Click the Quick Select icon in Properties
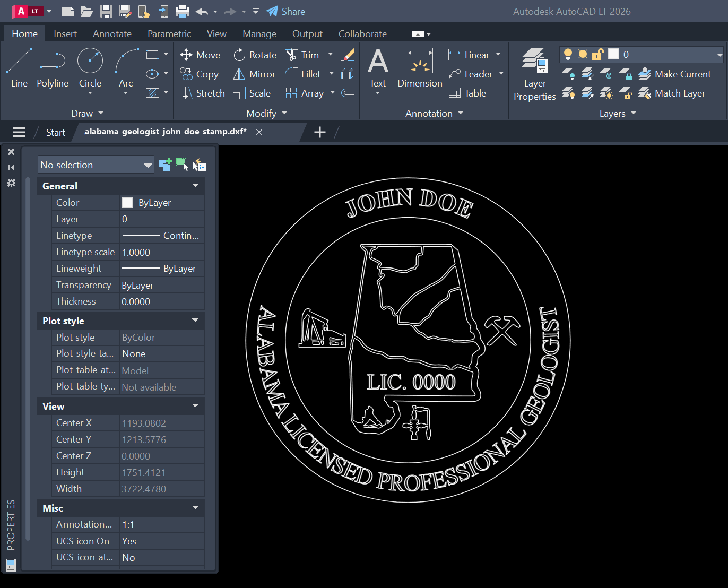 click(200, 165)
